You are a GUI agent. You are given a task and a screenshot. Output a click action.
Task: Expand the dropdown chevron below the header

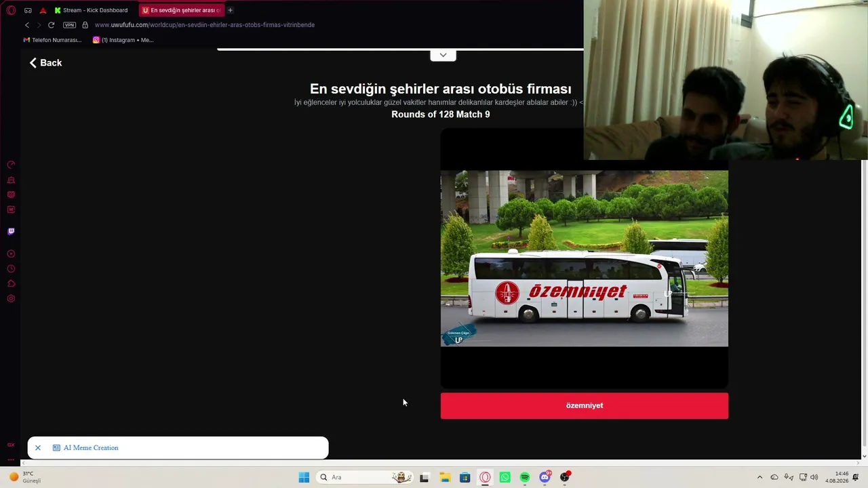click(x=443, y=55)
